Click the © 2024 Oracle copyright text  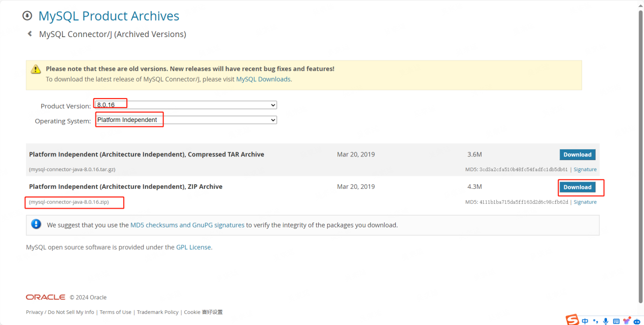point(88,298)
